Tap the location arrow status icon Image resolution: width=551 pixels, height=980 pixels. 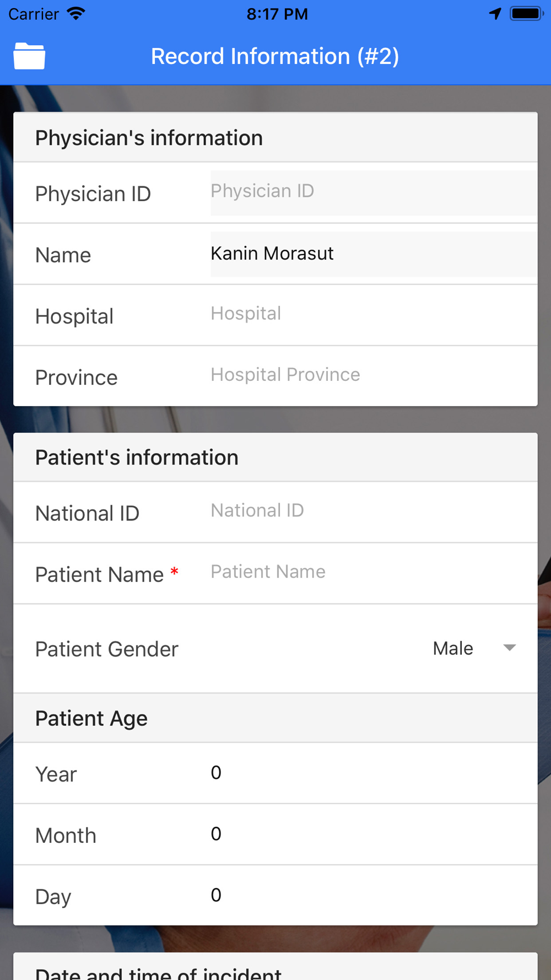click(x=495, y=14)
